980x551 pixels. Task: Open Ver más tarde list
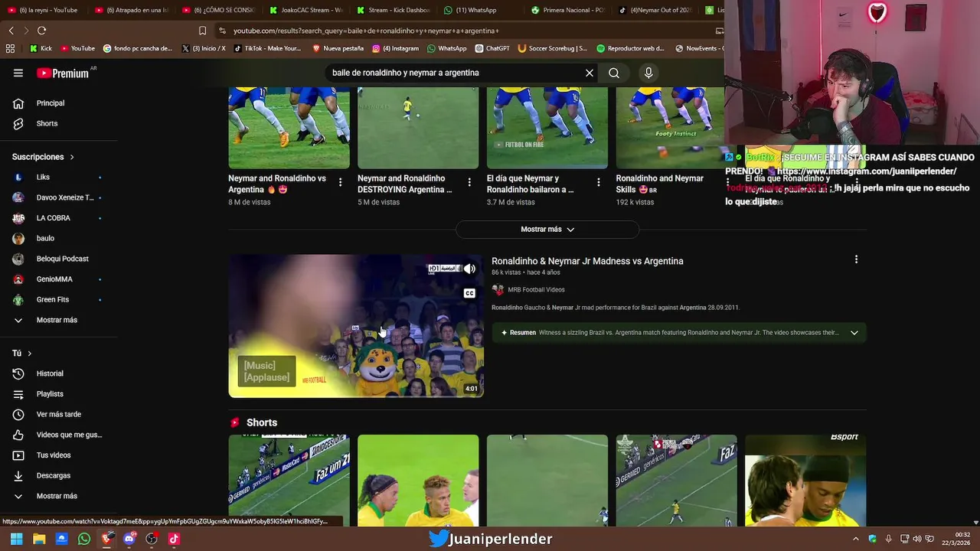(58, 414)
